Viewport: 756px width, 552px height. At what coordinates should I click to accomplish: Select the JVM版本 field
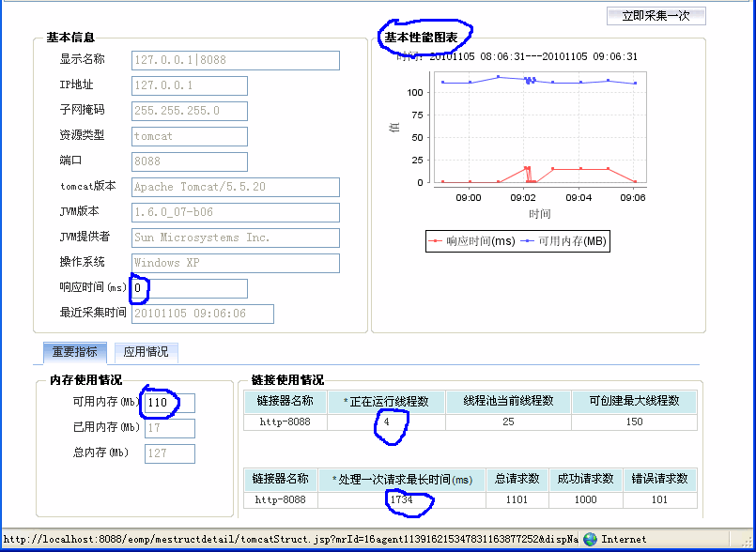pos(236,212)
